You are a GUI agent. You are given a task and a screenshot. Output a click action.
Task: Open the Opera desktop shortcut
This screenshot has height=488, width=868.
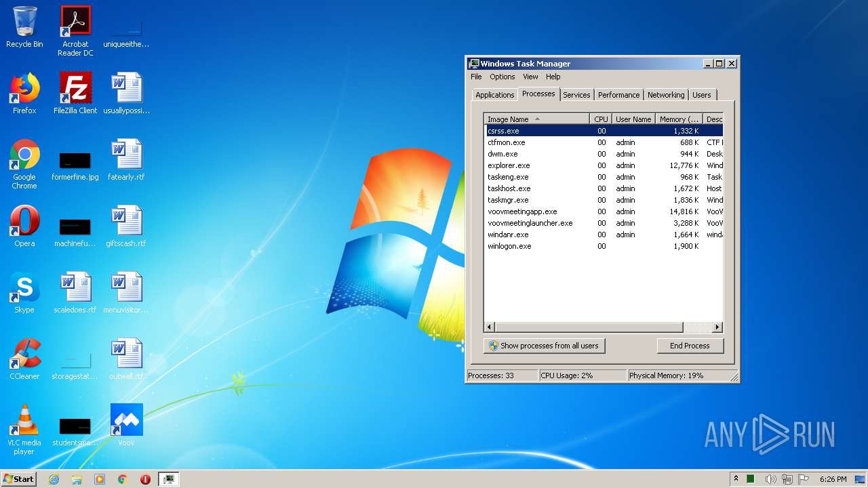point(24,226)
